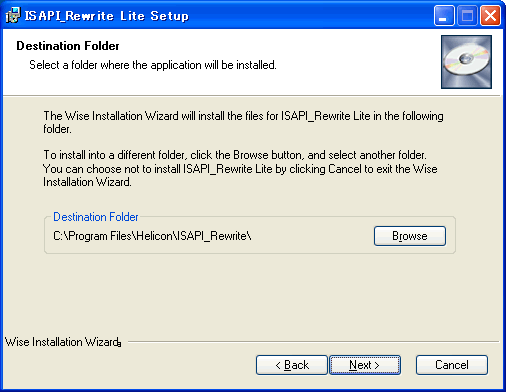
Task: Open the Browse folder dialog
Action: 410,236
